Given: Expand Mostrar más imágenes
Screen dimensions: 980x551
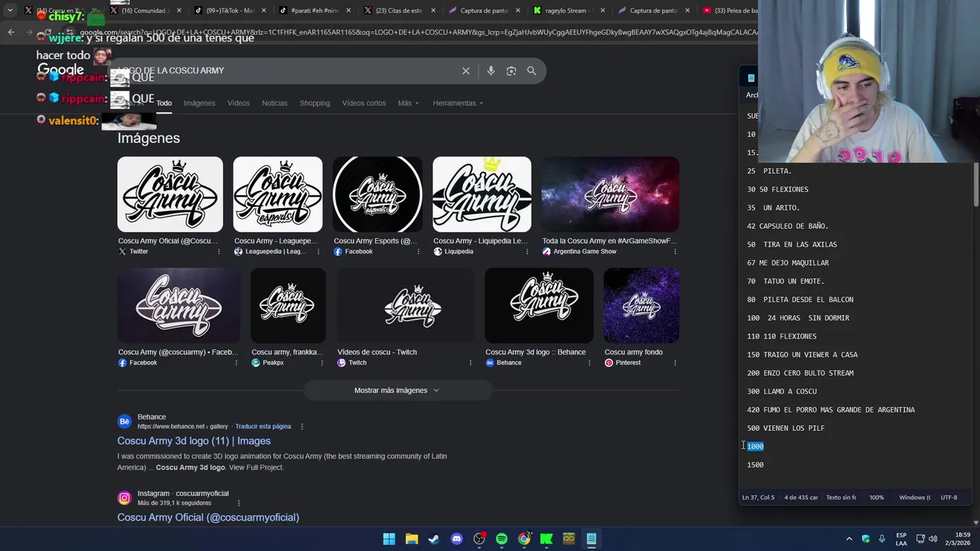Looking at the screenshot, I should 397,390.
